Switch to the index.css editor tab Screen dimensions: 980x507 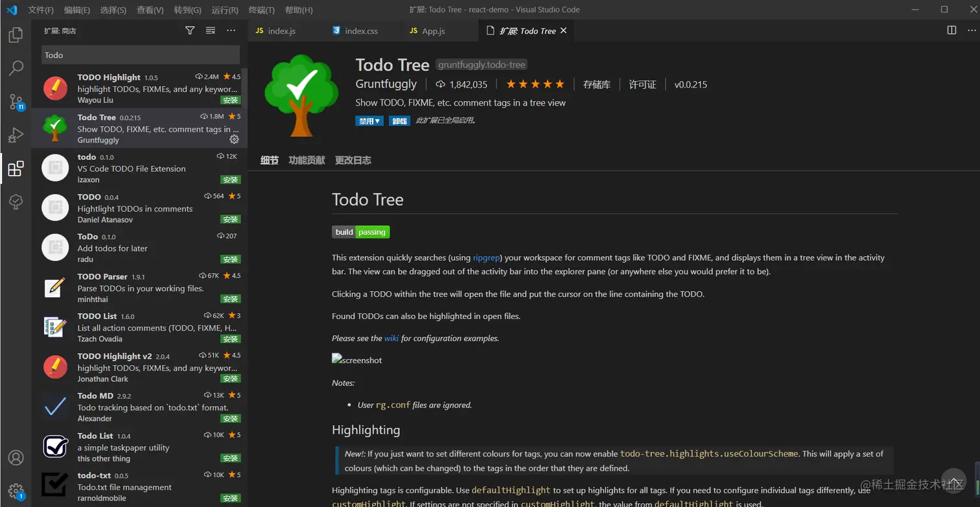tap(362, 30)
